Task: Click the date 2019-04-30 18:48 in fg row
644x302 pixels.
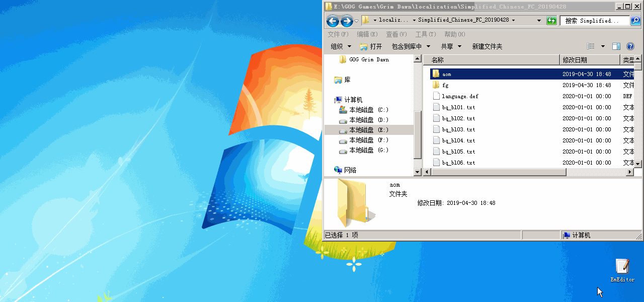Action: (587, 85)
